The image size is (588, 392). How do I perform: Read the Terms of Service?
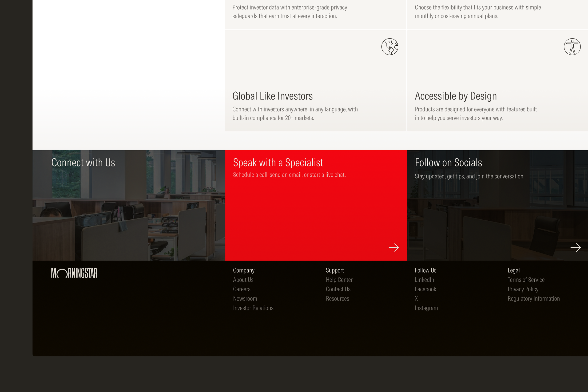click(x=526, y=280)
